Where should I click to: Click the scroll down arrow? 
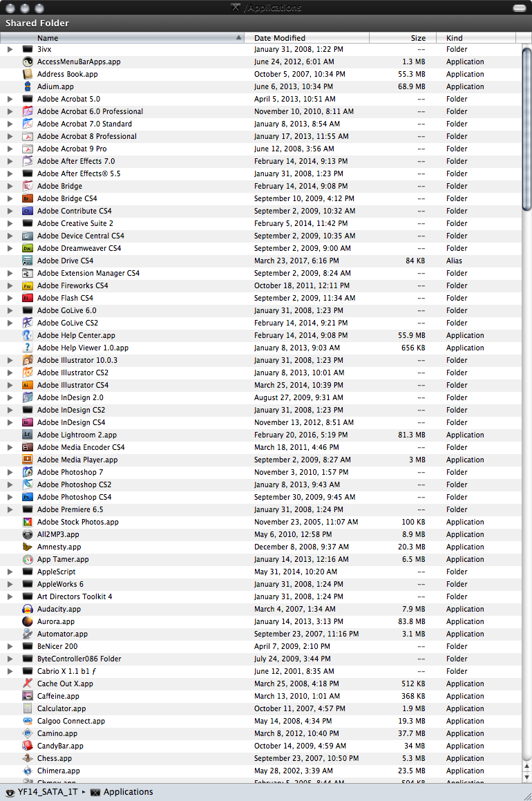527,777
